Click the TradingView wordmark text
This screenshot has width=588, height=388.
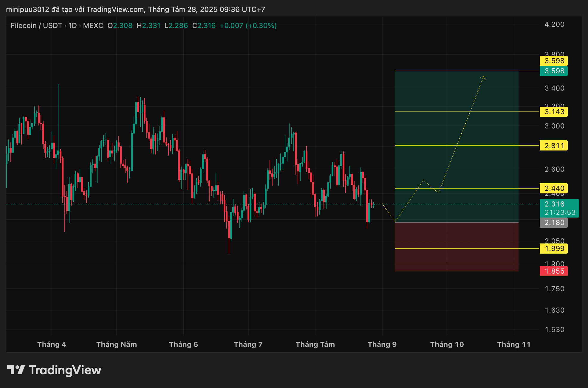pos(65,370)
